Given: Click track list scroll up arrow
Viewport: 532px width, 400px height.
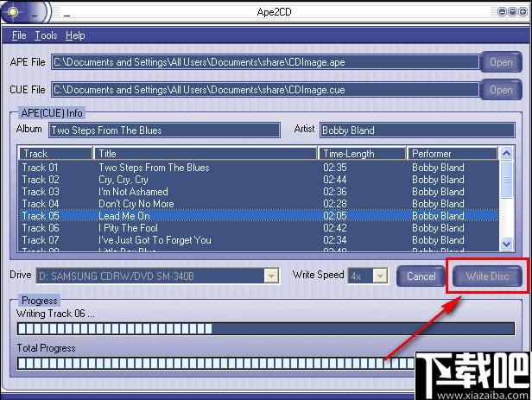Looking at the screenshot, I should pyautogui.click(x=506, y=154).
